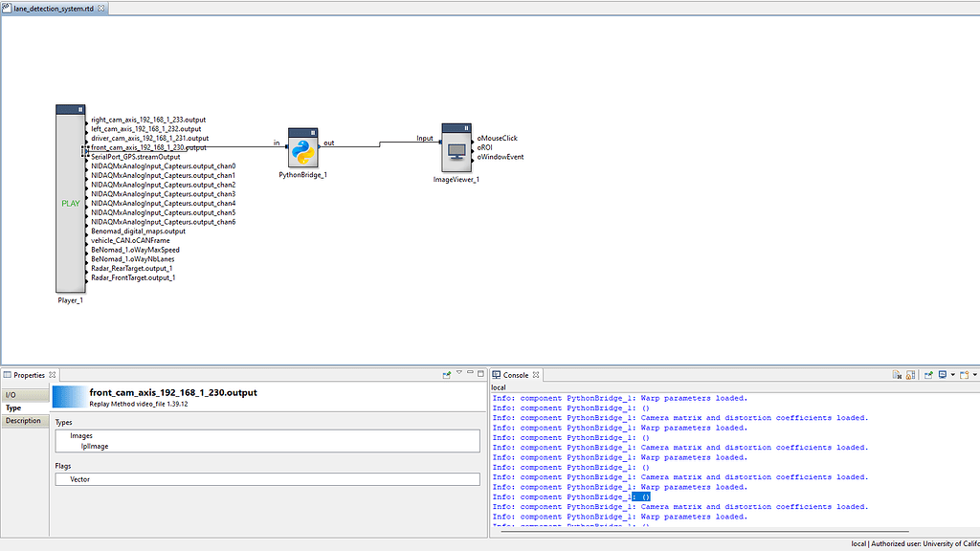Click the diagram icon on lane_detection_system.rtd tab
The width and height of the screenshot is (980, 551).
(8, 7)
